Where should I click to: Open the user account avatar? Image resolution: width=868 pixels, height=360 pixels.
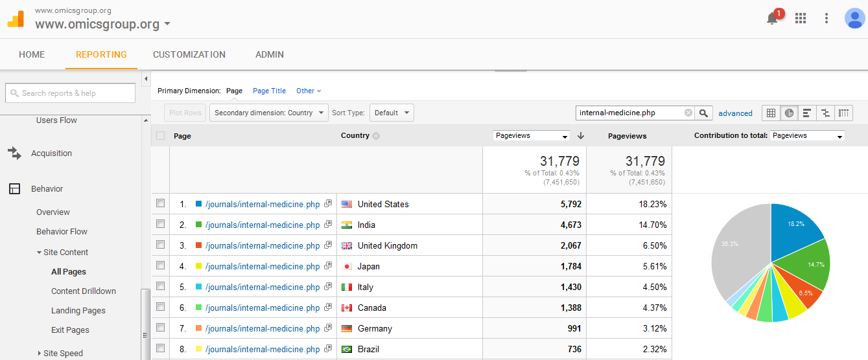point(854,18)
